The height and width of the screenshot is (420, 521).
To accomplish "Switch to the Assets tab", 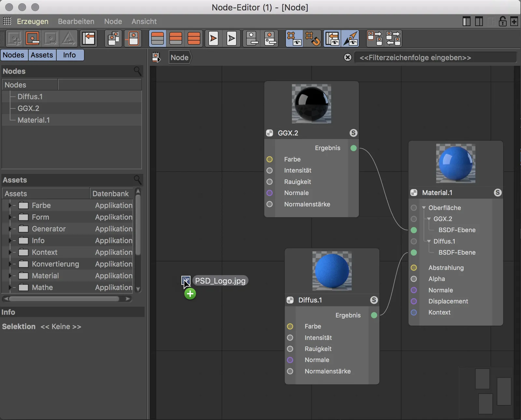I will click(x=42, y=55).
